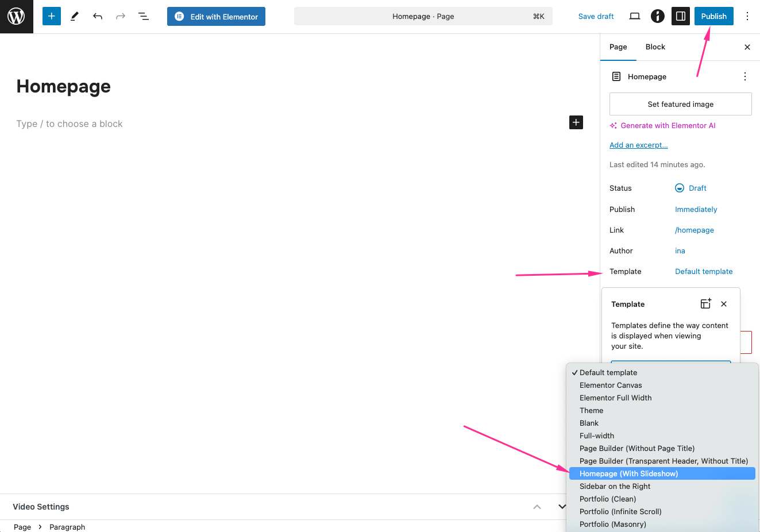This screenshot has width=760, height=532.
Task: Open the Homepage page actions menu
Action: click(745, 76)
